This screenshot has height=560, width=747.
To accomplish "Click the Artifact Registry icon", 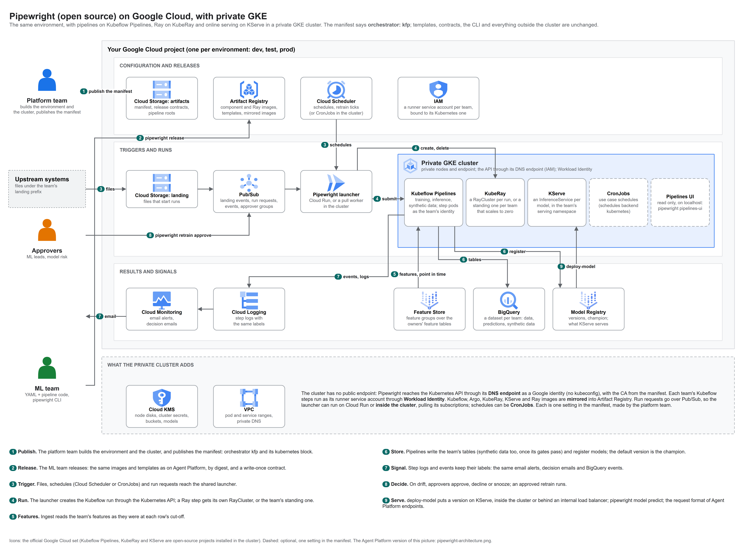I will (249, 89).
